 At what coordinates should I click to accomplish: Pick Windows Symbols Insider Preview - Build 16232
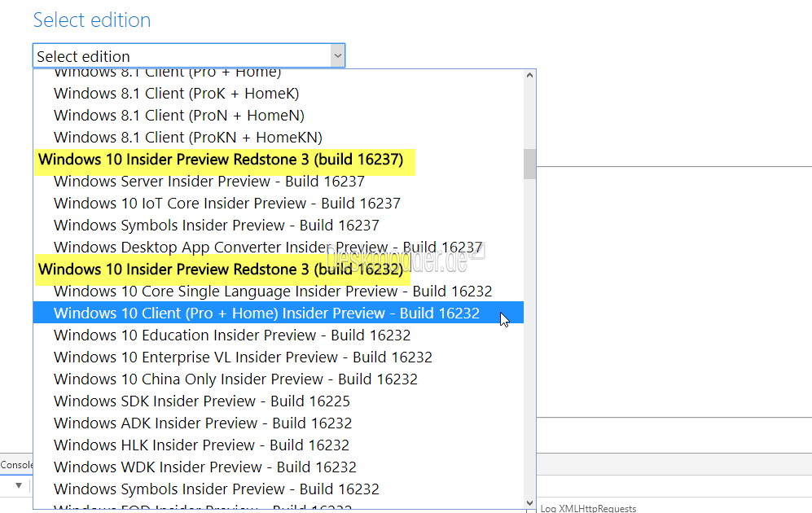(x=279, y=489)
